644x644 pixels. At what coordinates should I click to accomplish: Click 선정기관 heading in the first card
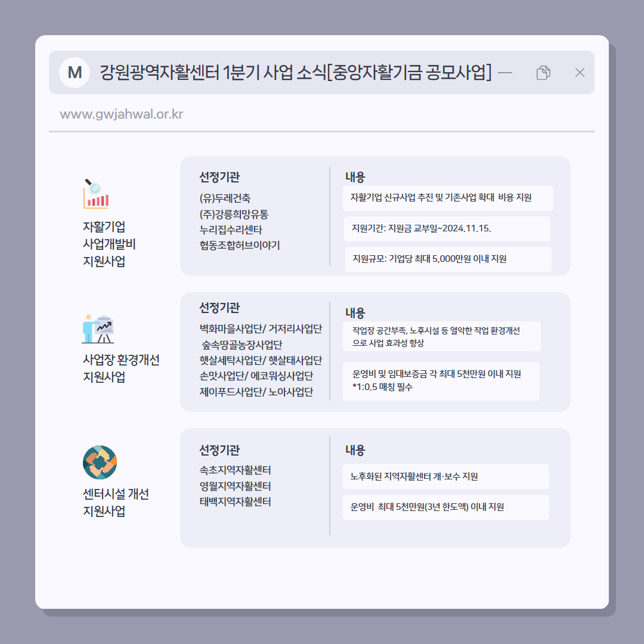219,177
